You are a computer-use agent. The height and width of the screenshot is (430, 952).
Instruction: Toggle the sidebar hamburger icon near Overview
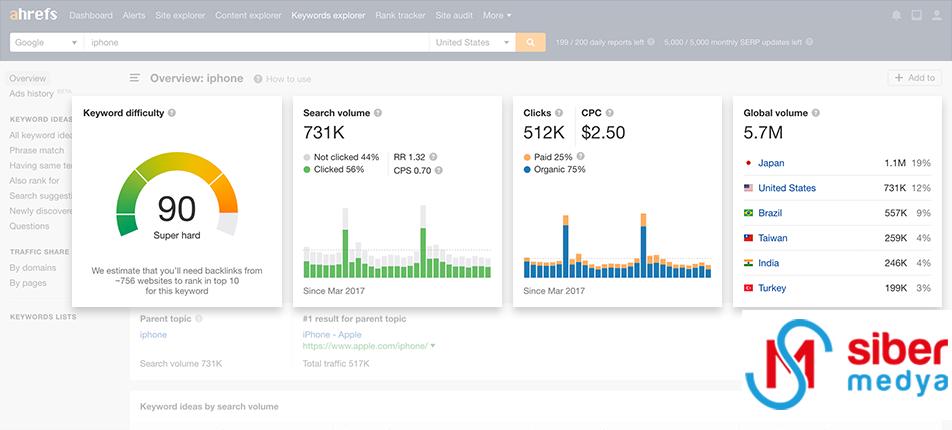coord(135,78)
